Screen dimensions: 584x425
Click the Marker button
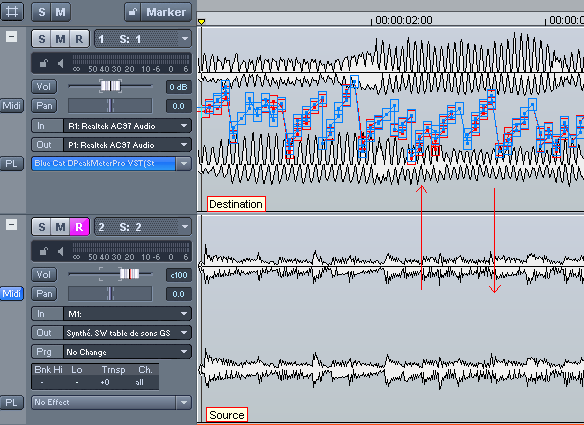166,12
